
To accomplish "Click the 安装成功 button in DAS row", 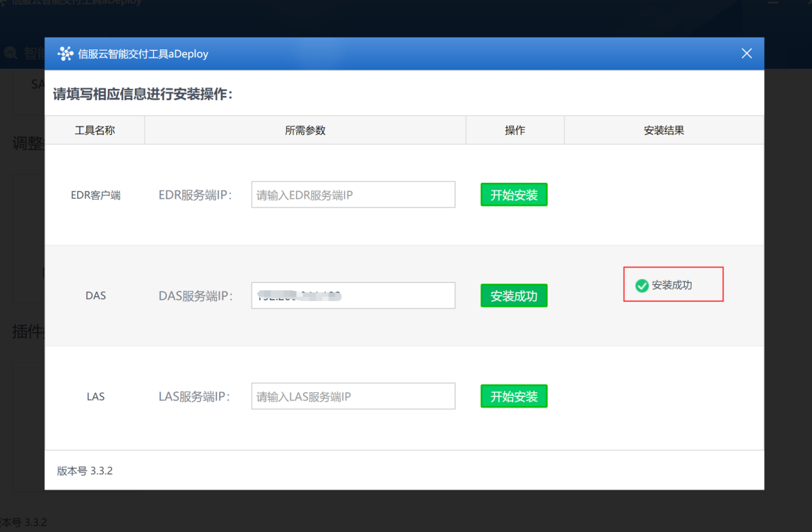I will (x=514, y=296).
